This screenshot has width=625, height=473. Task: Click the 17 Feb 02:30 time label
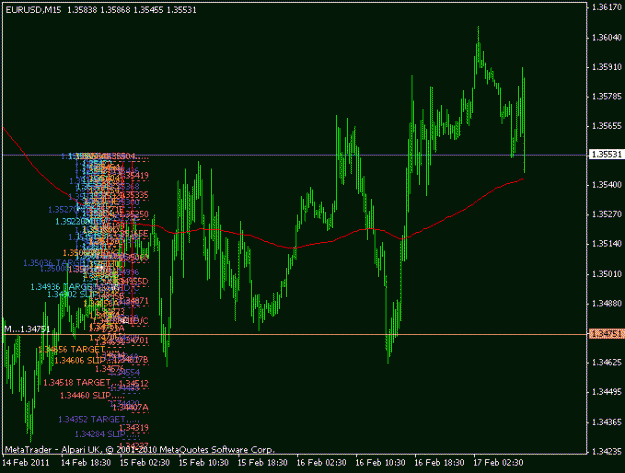pos(498,463)
